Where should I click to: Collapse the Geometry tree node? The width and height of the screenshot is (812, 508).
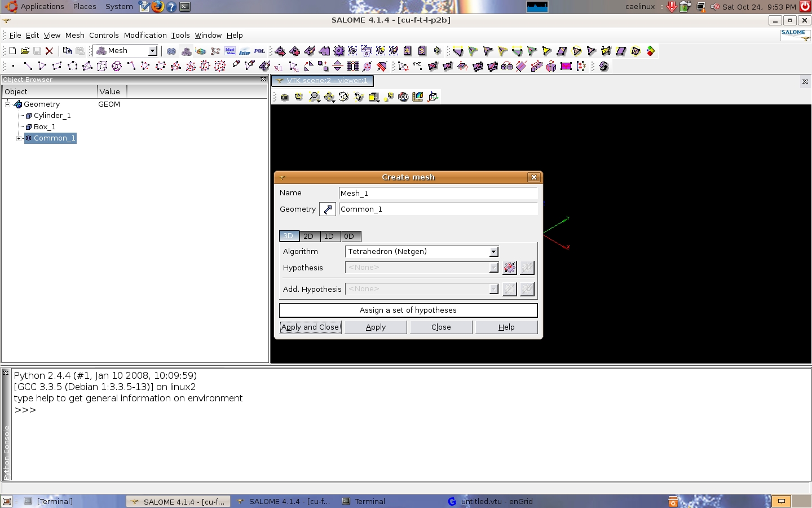[8, 104]
